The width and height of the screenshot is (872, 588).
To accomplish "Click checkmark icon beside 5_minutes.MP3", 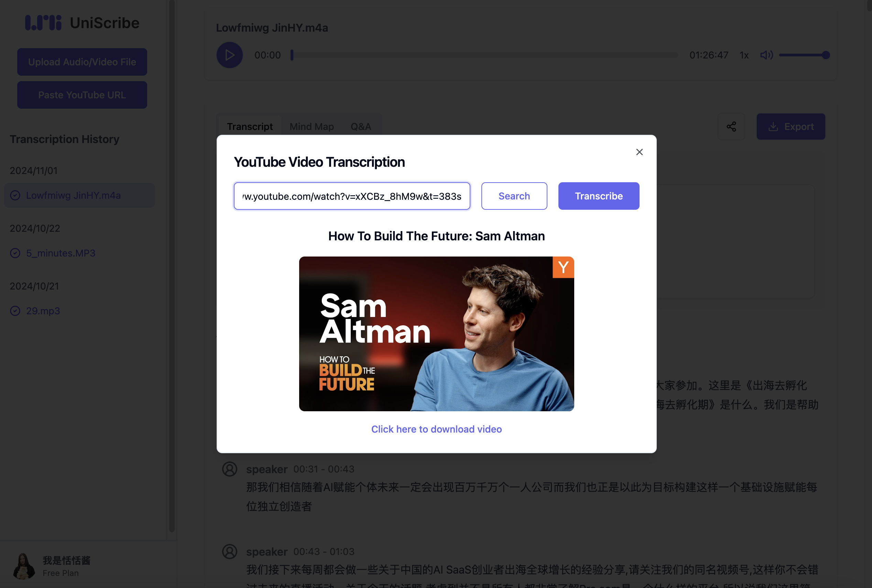I will (15, 253).
